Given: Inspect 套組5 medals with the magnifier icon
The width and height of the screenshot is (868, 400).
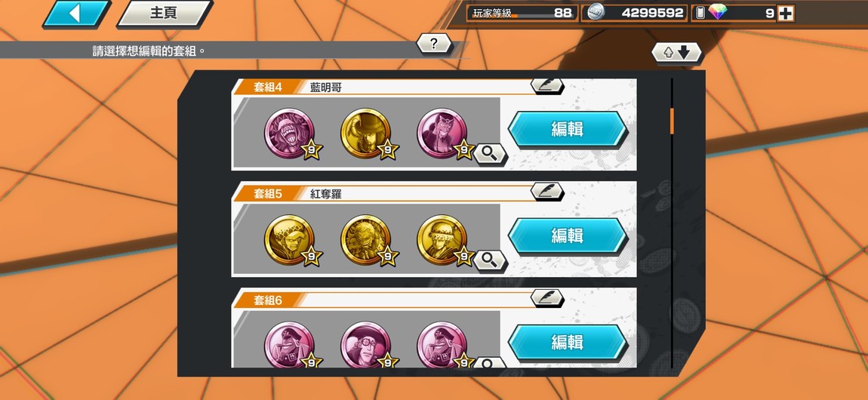Looking at the screenshot, I should [x=489, y=260].
